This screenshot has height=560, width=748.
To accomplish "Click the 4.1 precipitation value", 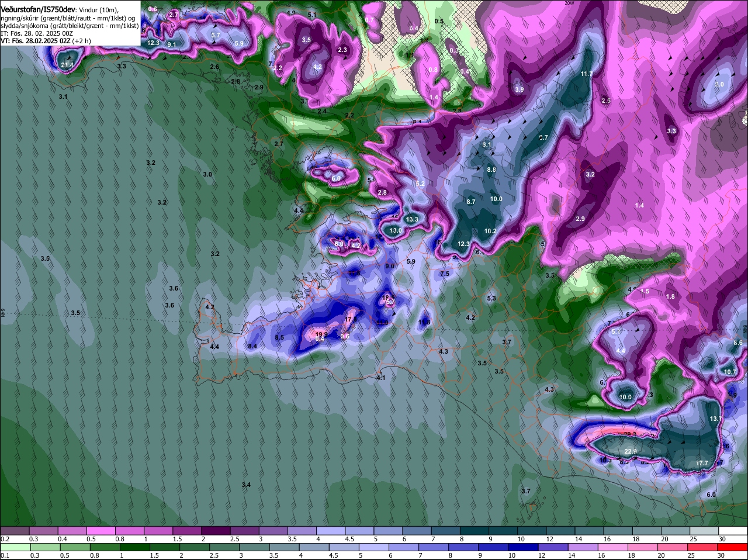I will tap(381, 378).
